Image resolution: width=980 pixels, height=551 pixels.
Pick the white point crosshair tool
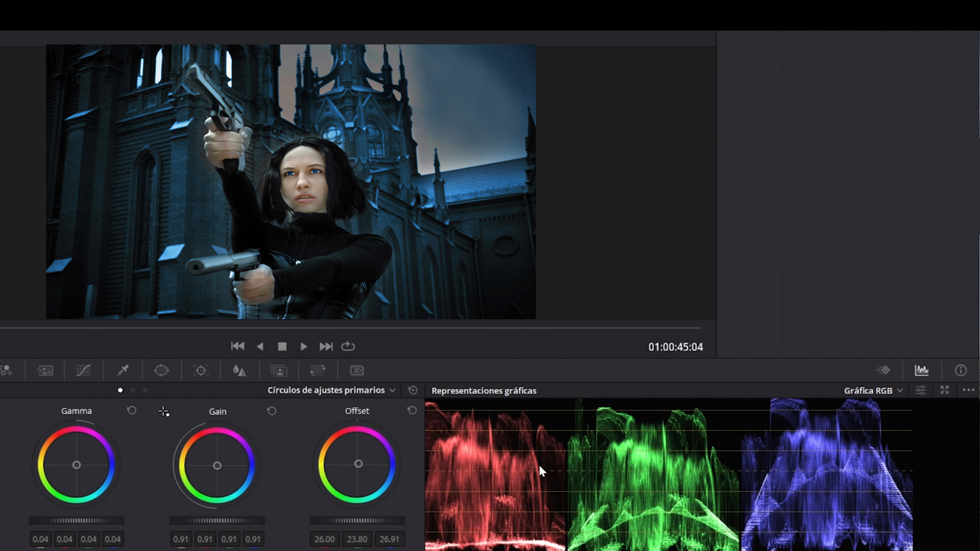click(164, 412)
